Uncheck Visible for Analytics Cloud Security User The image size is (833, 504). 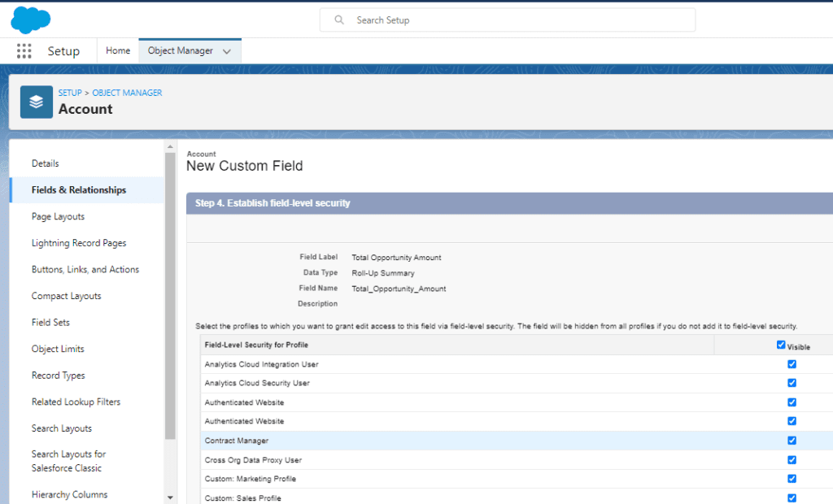(792, 383)
